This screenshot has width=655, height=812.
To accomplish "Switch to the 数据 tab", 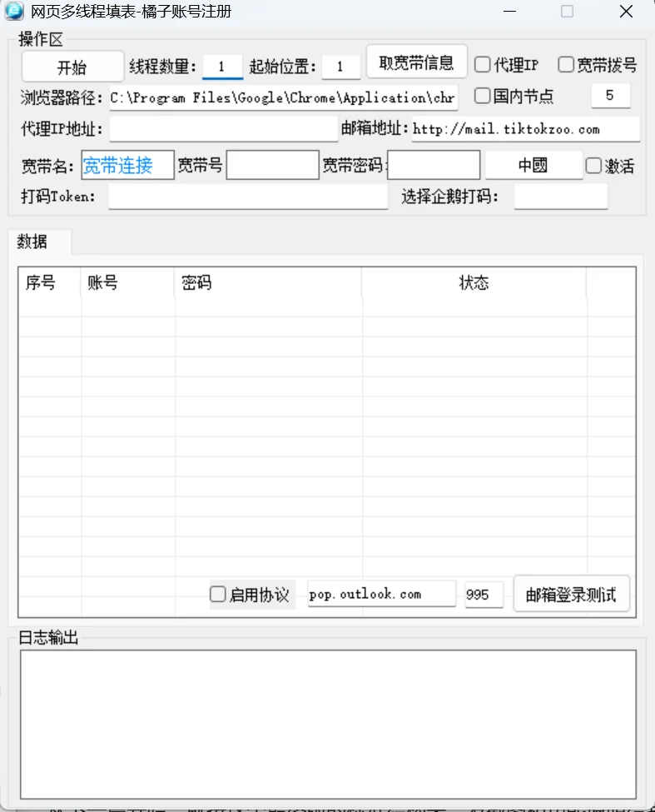I will point(32,242).
